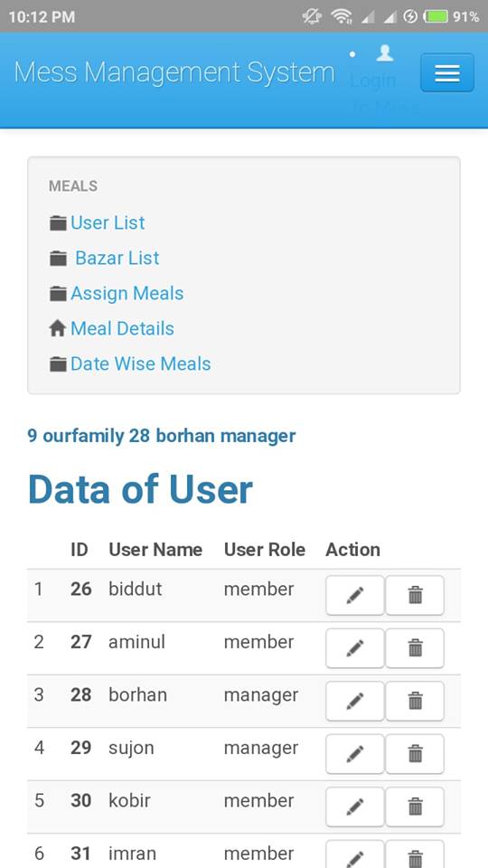
Task: Click the Mess Management System title
Action: [x=174, y=73]
